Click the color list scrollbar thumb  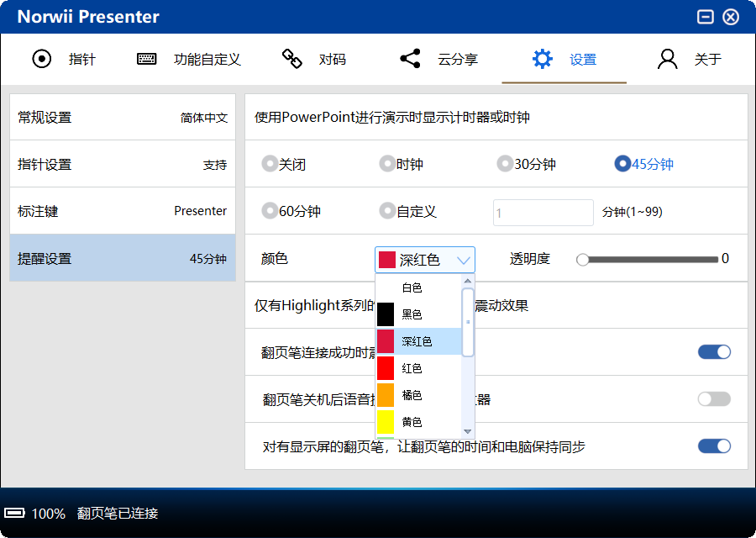pyautogui.click(x=468, y=322)
